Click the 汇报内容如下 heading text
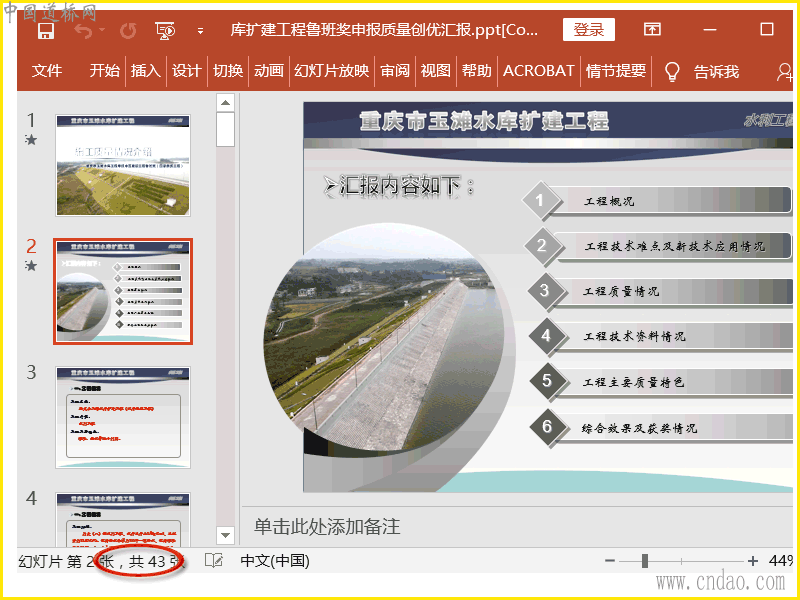The image size is (800, 600). click(399, 186)
